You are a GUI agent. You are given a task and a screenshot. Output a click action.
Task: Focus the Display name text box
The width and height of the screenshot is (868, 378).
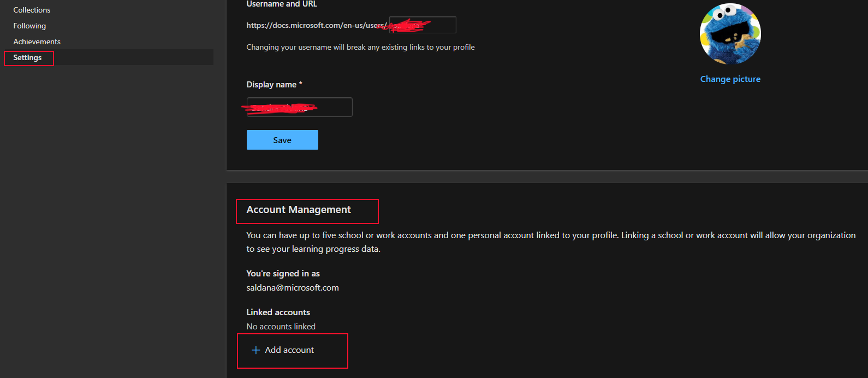point(299,107)
